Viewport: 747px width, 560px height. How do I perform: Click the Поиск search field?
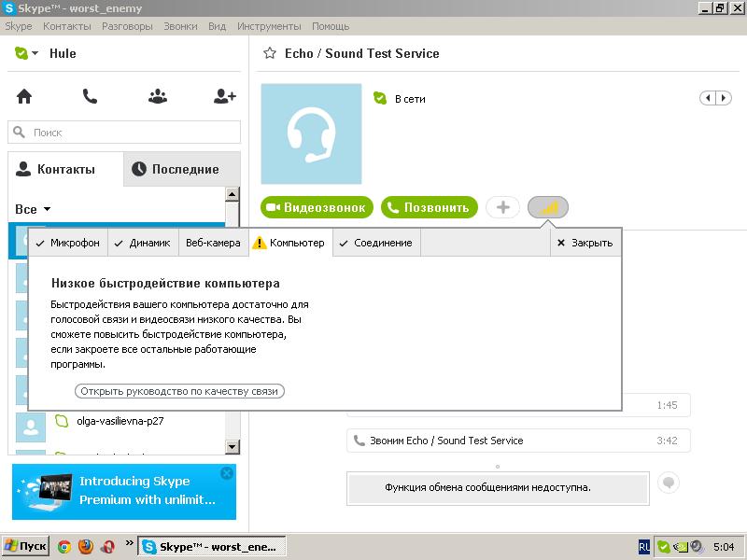click(124, 132)
